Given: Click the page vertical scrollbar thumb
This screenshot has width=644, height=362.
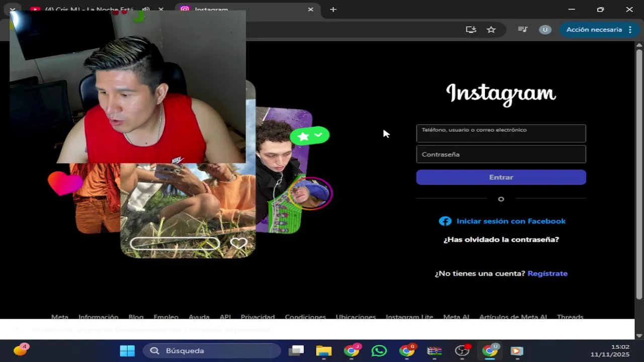Looking at the screenshot, I should click(x=639, y=173).
